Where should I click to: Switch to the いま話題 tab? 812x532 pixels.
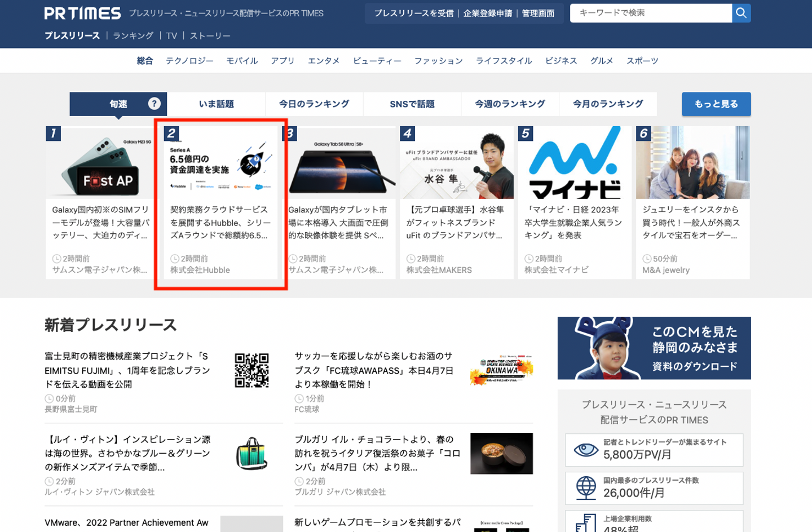pos(216,104)
